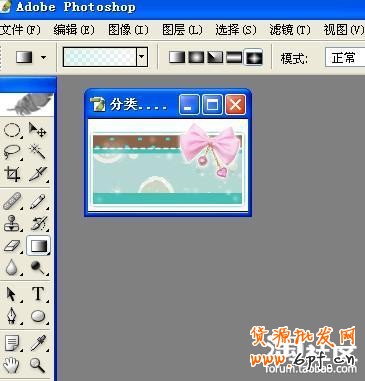Select the Move tool

pos(37,130)
